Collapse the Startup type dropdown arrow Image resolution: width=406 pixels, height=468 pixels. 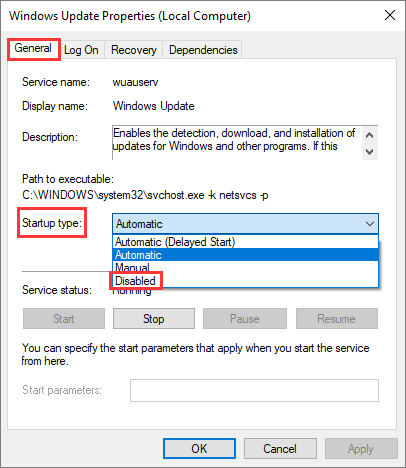[370, 224]
